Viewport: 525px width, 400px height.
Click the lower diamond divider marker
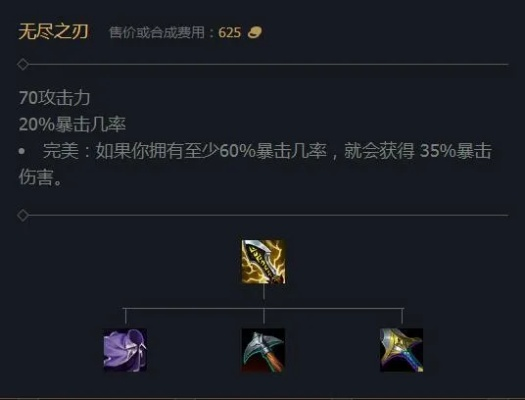point(23,216)
